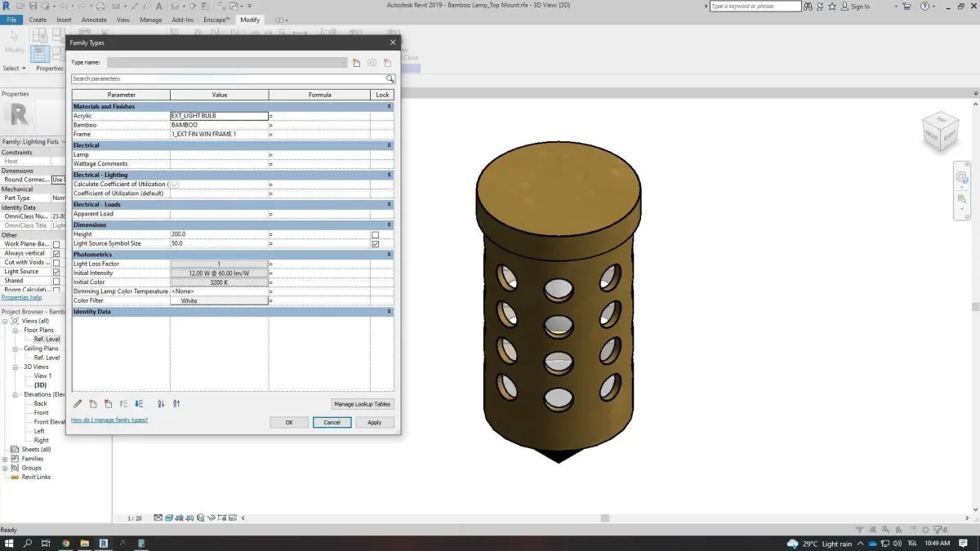
Task: Click the OK button
Action: [x=289, y=422]
